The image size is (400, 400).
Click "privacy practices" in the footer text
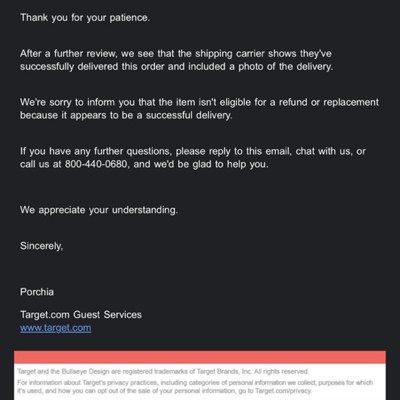click(131, 383)
